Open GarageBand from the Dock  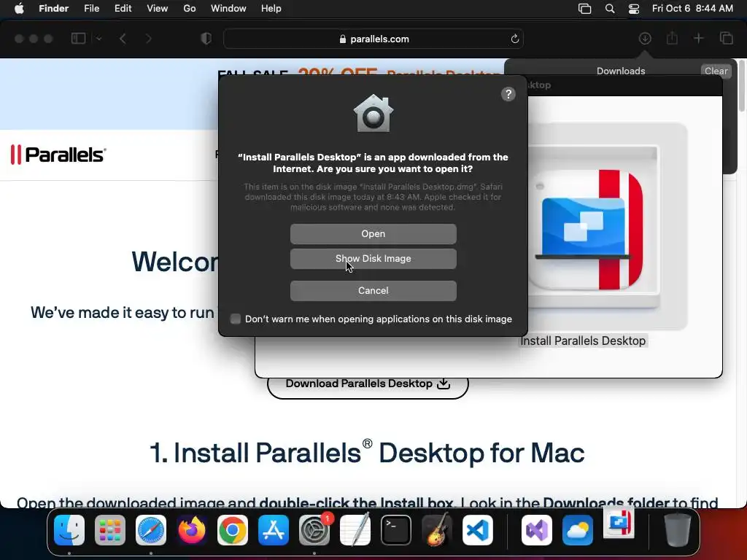coord(436,530)
